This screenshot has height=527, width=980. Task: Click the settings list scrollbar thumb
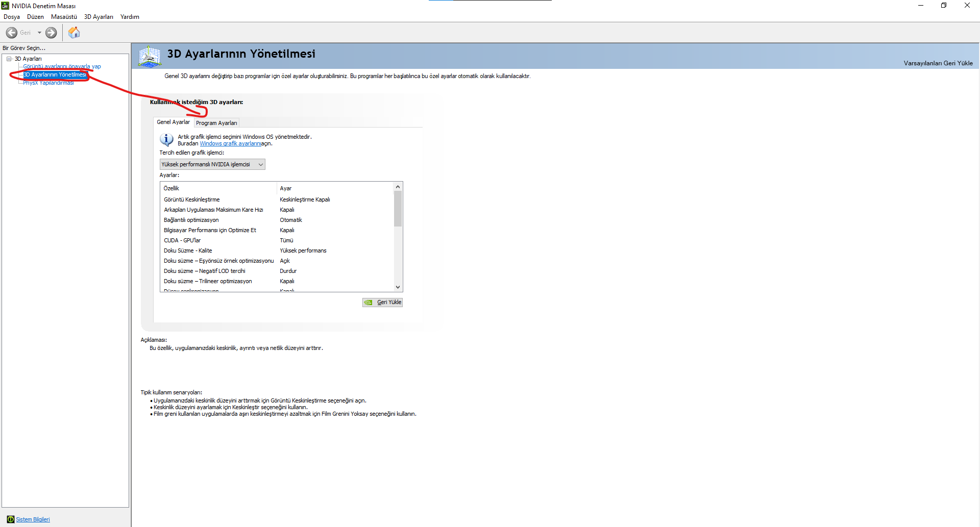click(398, 209)
